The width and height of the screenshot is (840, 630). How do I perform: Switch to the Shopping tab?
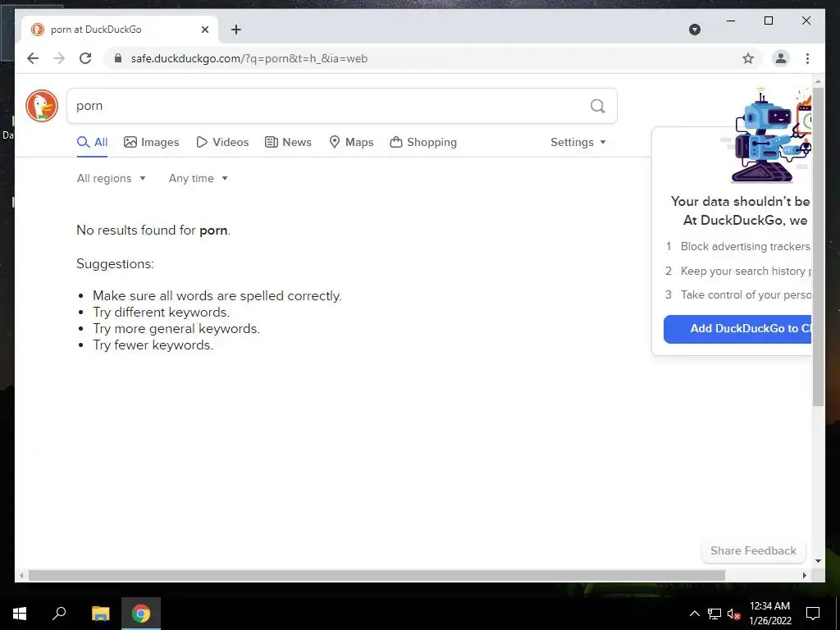423,142
